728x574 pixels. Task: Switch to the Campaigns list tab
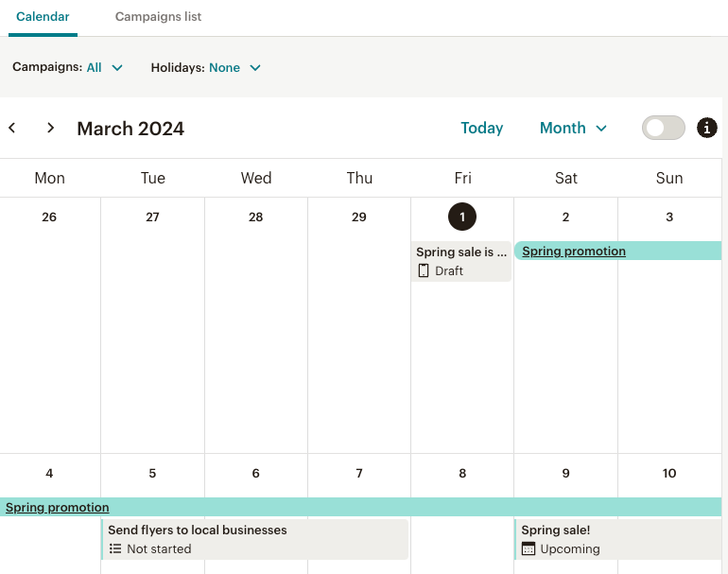click(158, 17)
